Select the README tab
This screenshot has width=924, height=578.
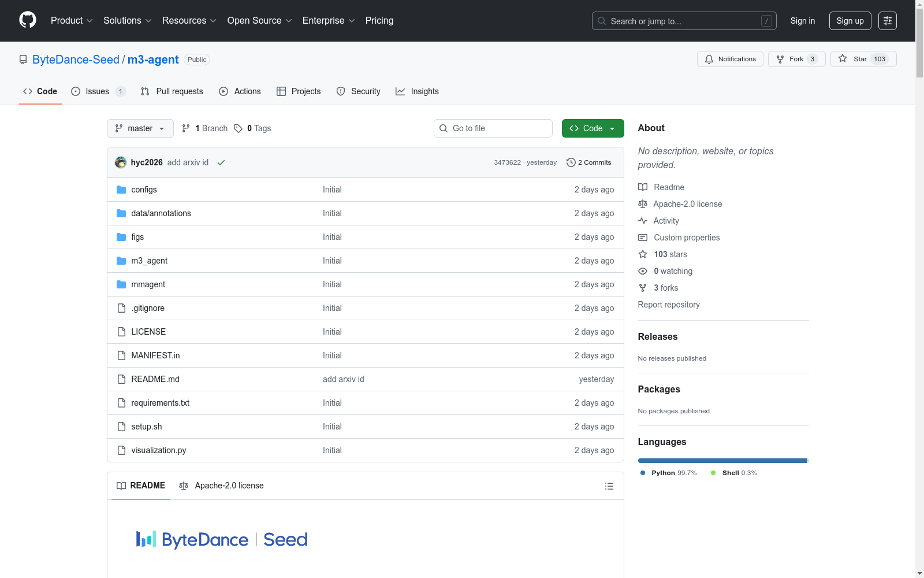point(141,486)
